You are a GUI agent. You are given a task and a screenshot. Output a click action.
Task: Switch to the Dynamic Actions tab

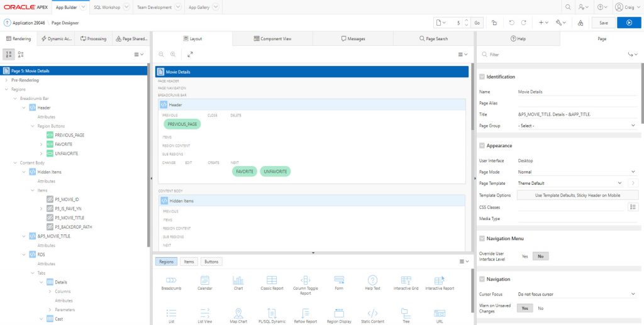56,38
